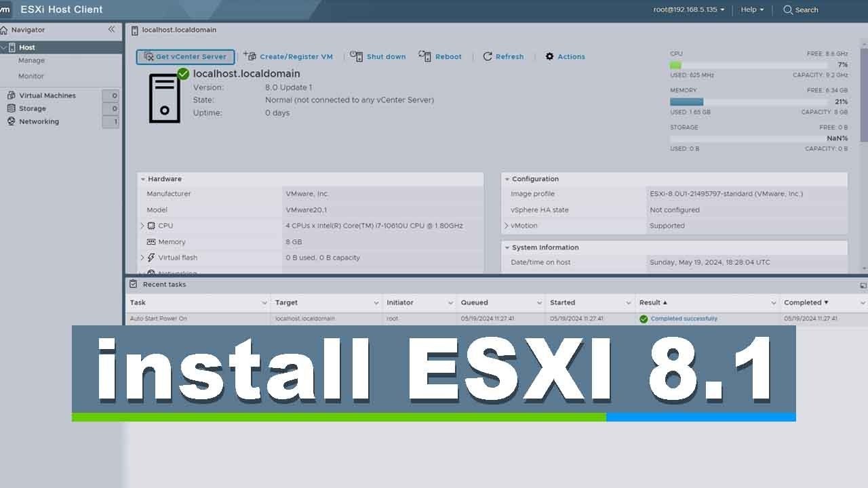Click the Recent tasks panel icon

tap(133, 285)
